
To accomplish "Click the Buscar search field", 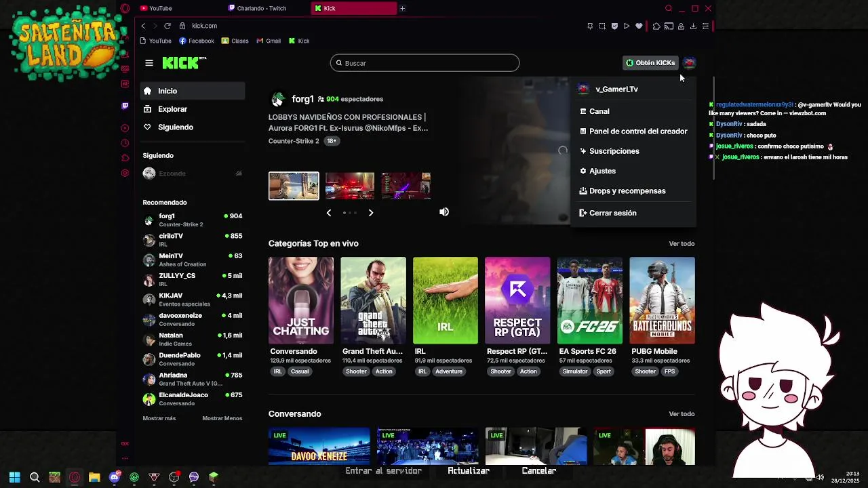I will [x=425, y=63].
